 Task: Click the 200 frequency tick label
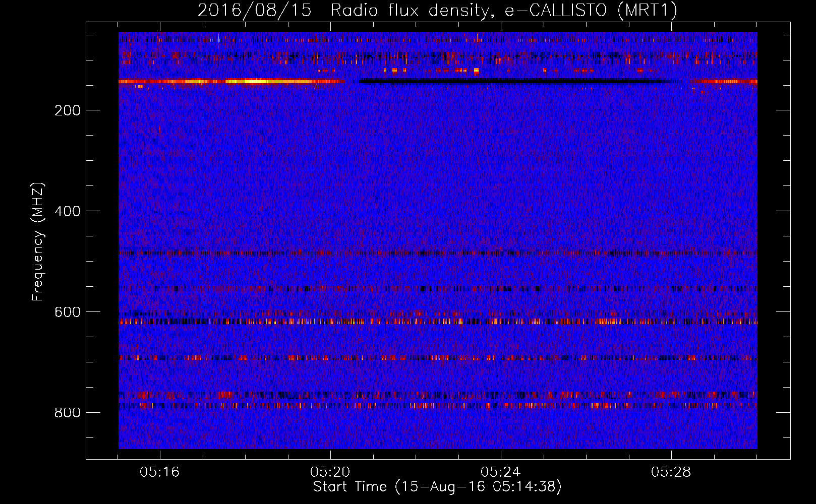click(x=68, y=110)
